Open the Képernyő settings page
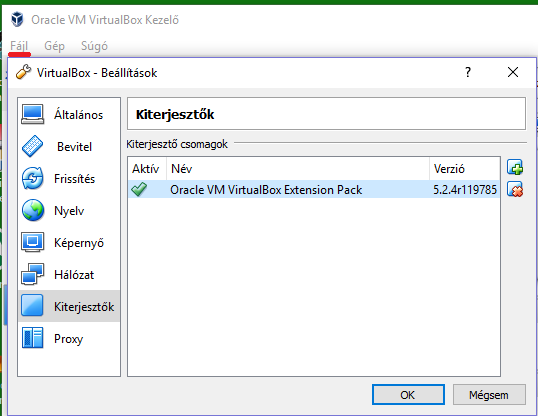Image resolution: width=538 pixels, height=416 pixels. point(69,243)
